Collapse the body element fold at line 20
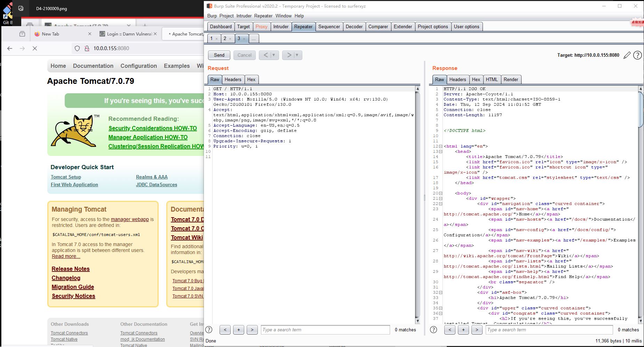 pyautogui.click(x=441, y=193)
